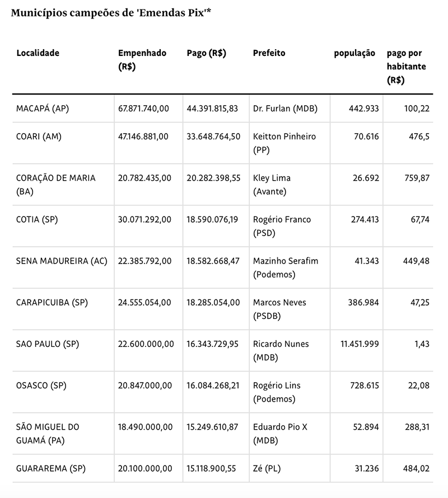Click mayor Mazinho Serafim (Podemos) cell
Viewport: 448px width, 498px height.
[286, 267]
